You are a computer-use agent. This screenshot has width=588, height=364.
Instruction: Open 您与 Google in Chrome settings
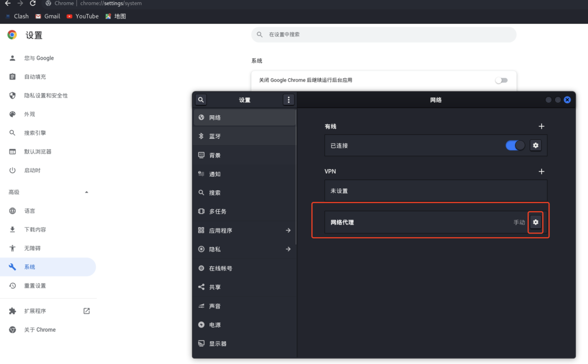click(x=48, y=58)
